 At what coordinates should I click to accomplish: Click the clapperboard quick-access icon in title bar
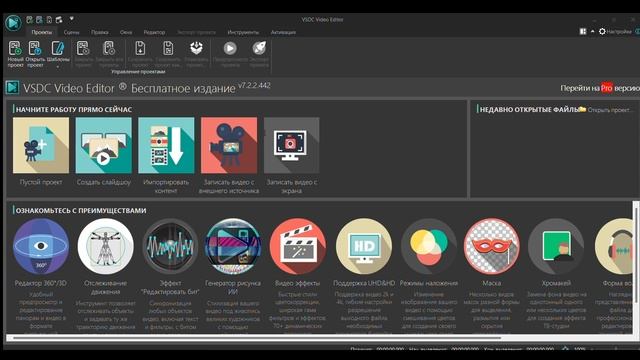click(x=59, y=19)
